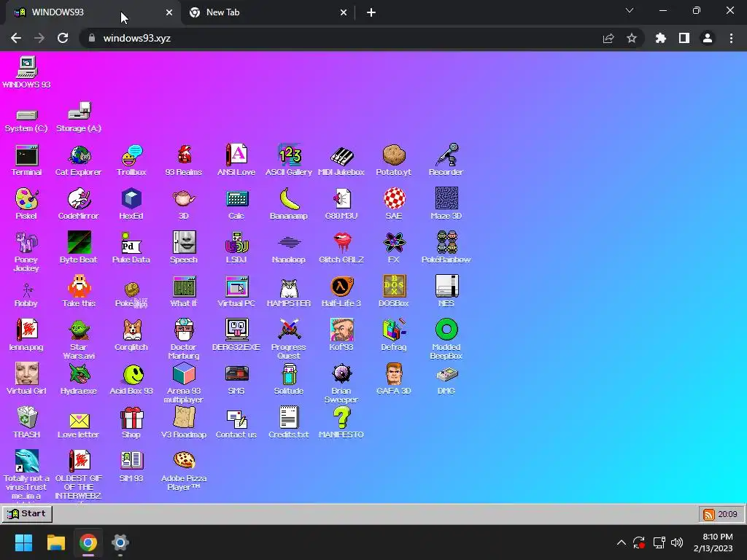Switch to the New Tab browser tab
747x560 pixels.
tap(268, 12)
